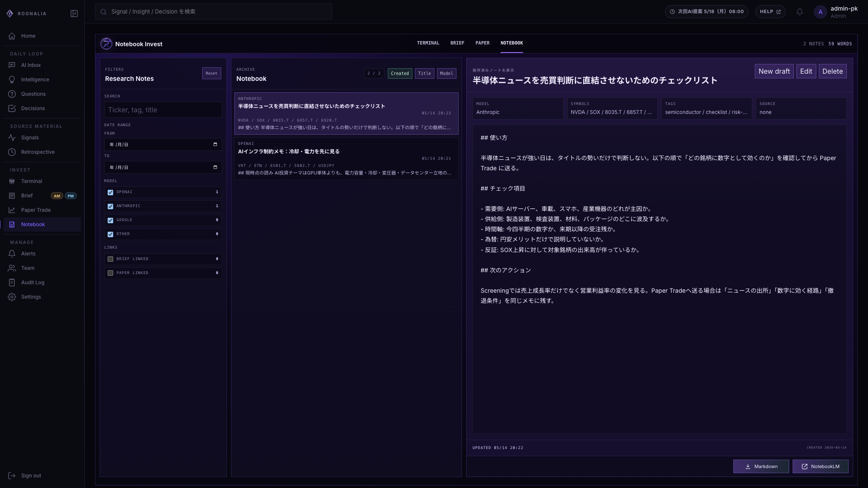Screen dimensions: 868x488
Task: Collapse the sidebar panel icon
Action: pyautogui.click(x=74, y=14)
